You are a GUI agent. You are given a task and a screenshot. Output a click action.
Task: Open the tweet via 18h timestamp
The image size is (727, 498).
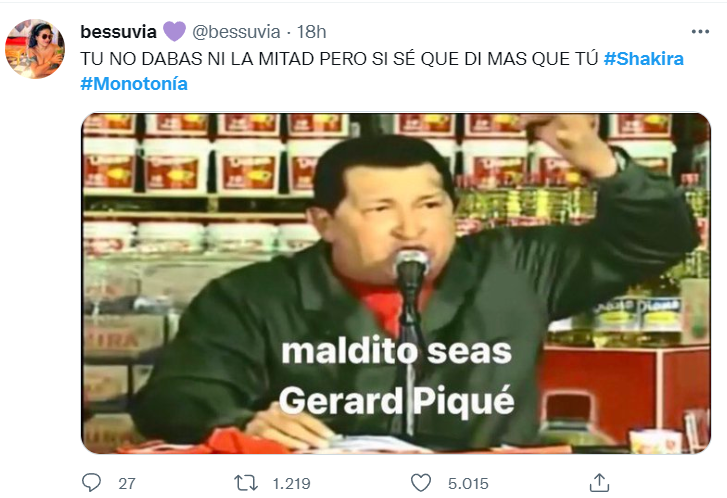click(x=312, y=32)
